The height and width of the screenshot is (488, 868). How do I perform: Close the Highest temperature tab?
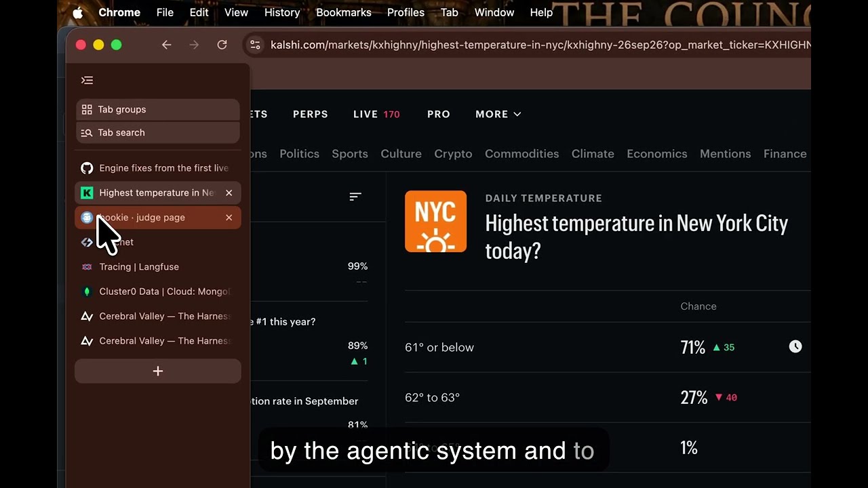[x=229, y=192]
